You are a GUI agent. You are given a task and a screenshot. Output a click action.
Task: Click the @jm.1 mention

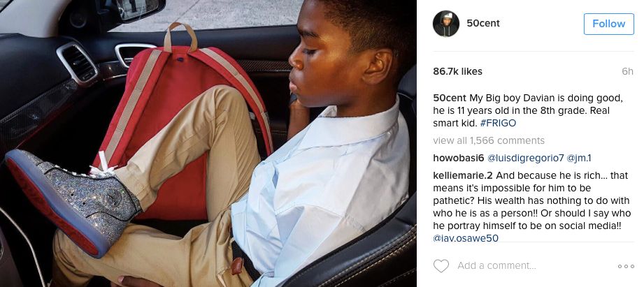(579, 159)
